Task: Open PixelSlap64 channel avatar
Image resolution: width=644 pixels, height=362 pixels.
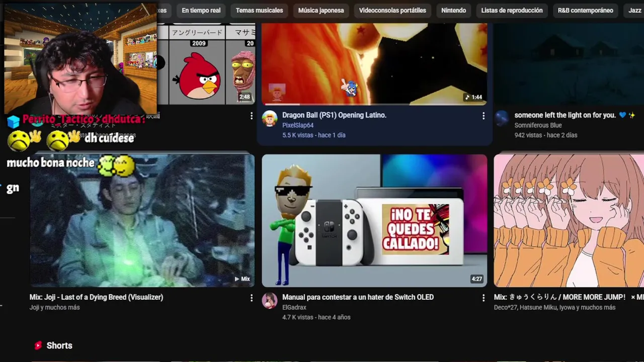Action: tap(270, 119)
